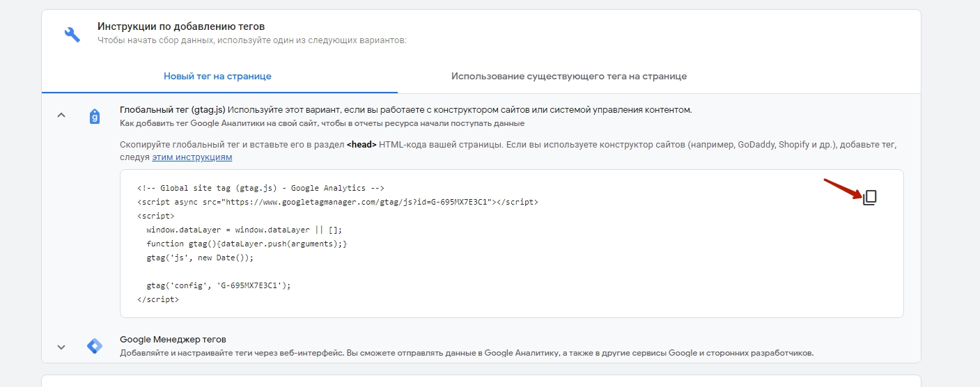980x387 pixels.
Task: Click the gtag('config', 'G-695MX7E3C1') line
Action: (219, 285)
